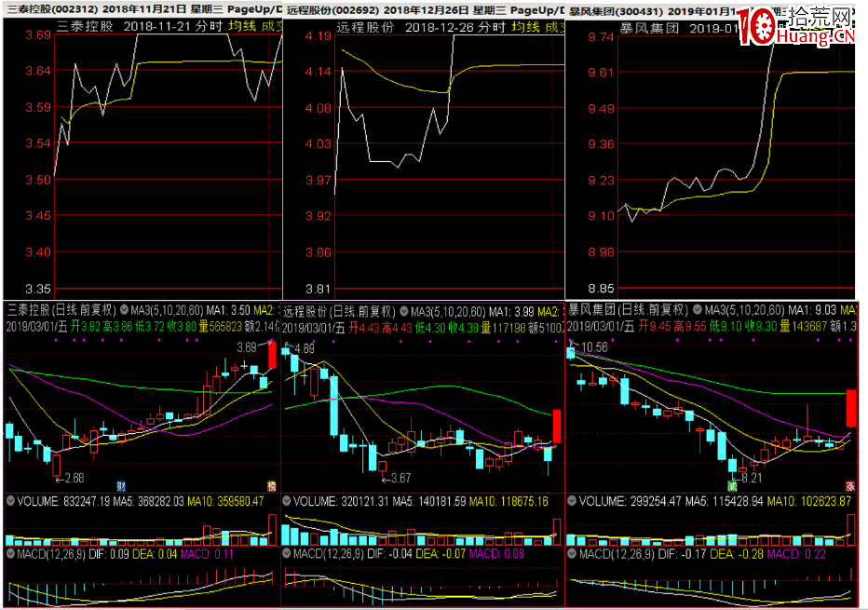Expand the VOLUME: 320121.31 indicator dropdown
The image size is (868, 610).
tap(287, 502)
